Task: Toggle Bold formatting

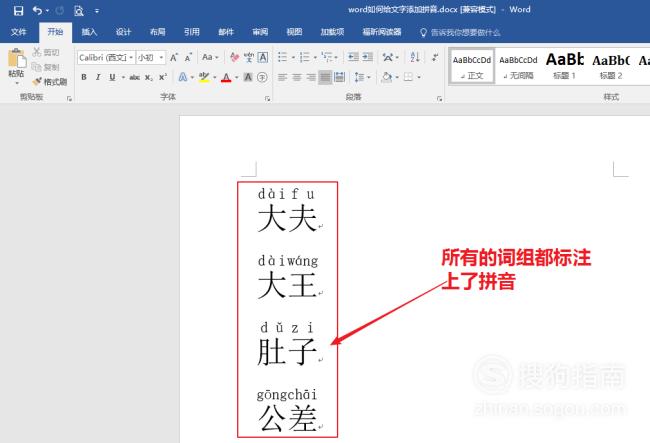Action: coord(84,77)
